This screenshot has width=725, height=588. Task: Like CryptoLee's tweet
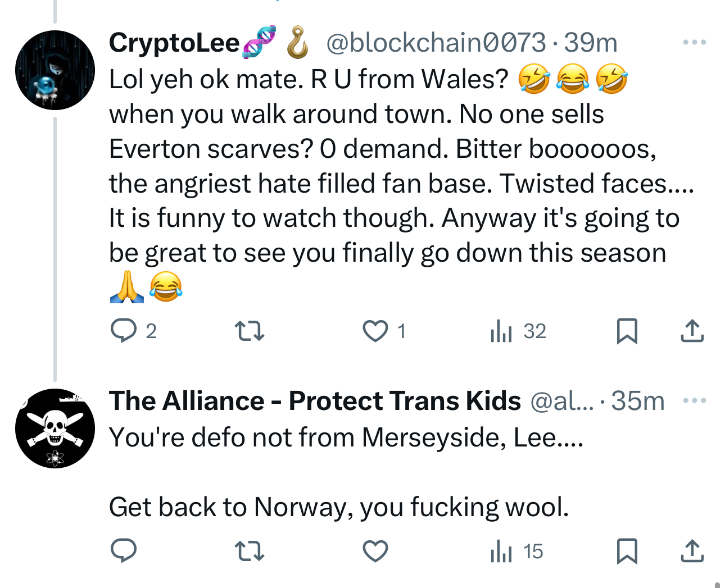[x=375, y=331]
